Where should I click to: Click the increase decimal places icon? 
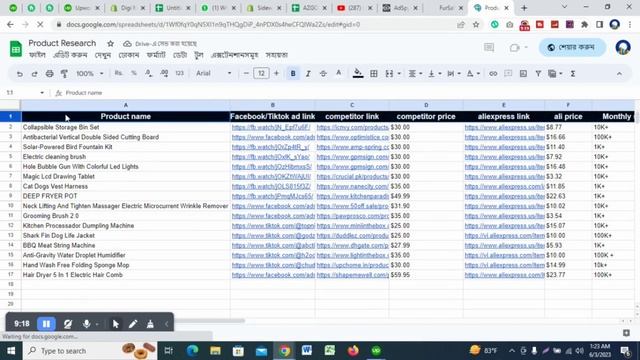pos(164,73)
